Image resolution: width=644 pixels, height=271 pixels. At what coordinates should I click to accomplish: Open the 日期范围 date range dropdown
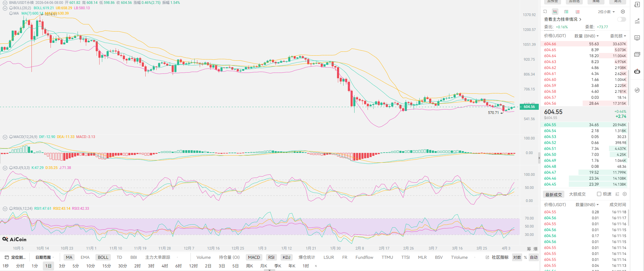tap(44, 257)
